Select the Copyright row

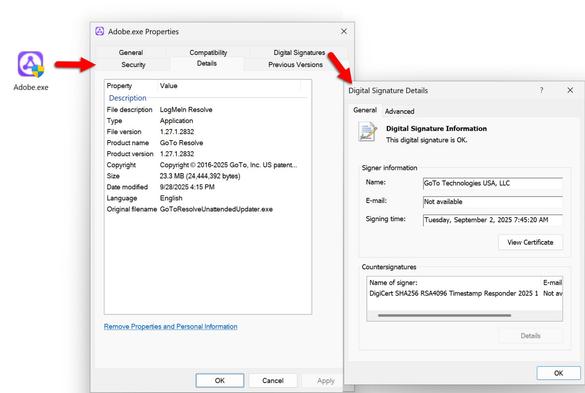click(x=208, y=165)
